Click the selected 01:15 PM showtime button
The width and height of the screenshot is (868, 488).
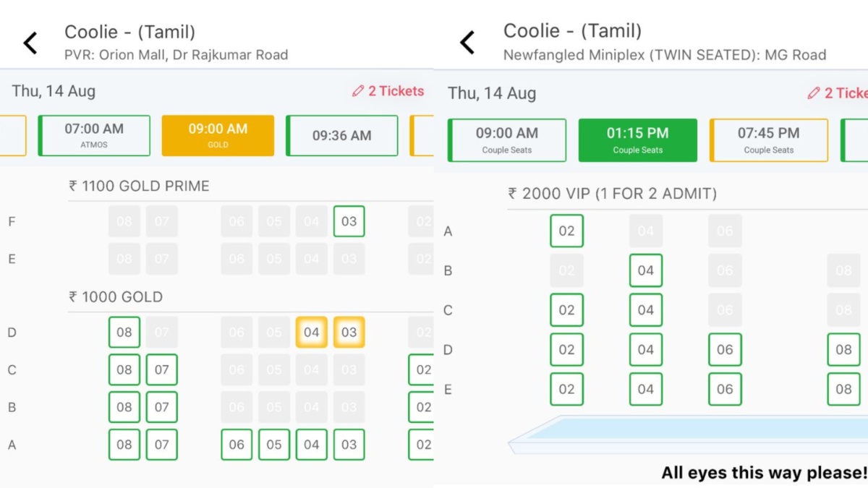[x=637, y=140]
